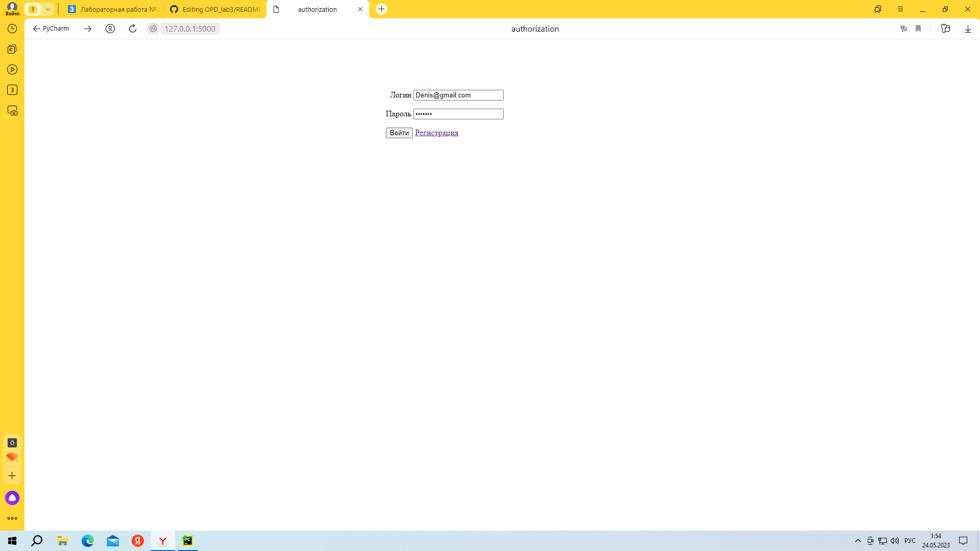This screenshot has width=980, height=551.
Task: Switch to Лабораторная работа tab
Action: point(114,9)
